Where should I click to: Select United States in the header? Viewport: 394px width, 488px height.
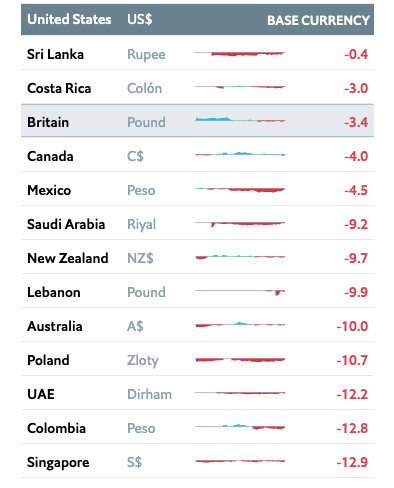pos(69,19)
